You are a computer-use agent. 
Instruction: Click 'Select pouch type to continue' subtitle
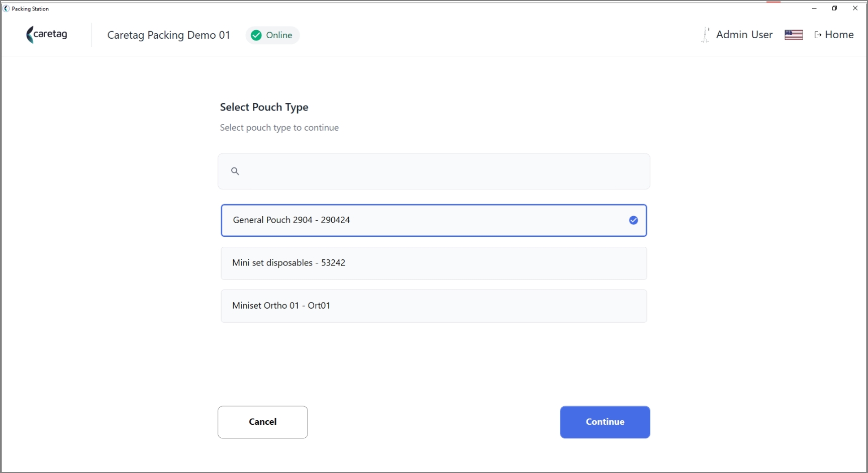(279, 128)
